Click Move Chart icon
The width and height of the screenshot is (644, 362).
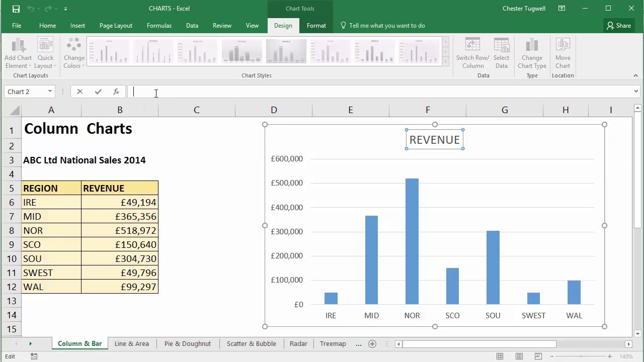point(562,53)
